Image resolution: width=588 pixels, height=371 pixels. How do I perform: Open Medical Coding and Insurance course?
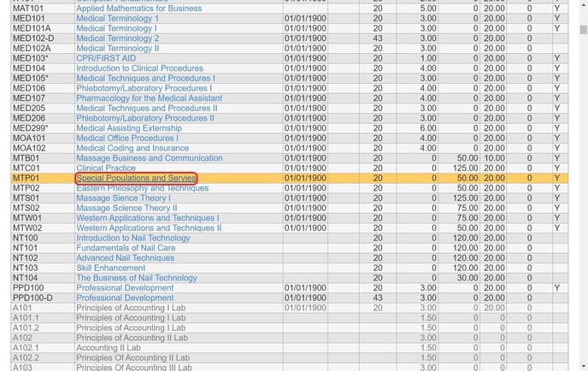coord(132,148)
